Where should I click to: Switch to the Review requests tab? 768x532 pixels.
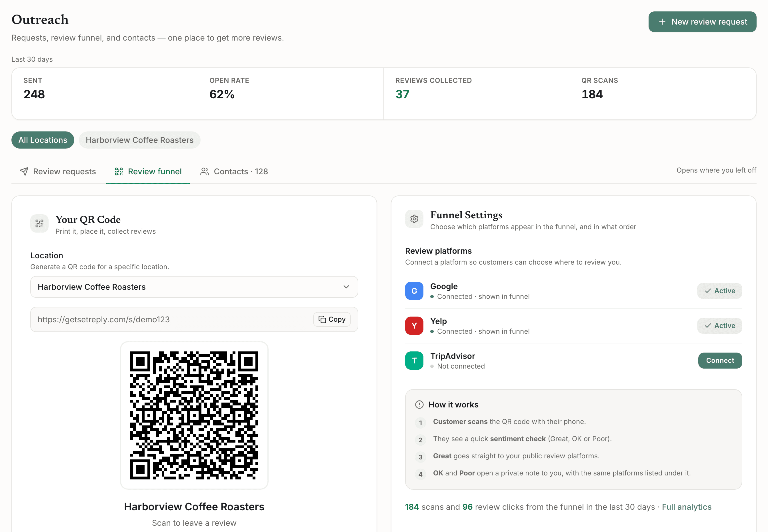click(58, 171)
